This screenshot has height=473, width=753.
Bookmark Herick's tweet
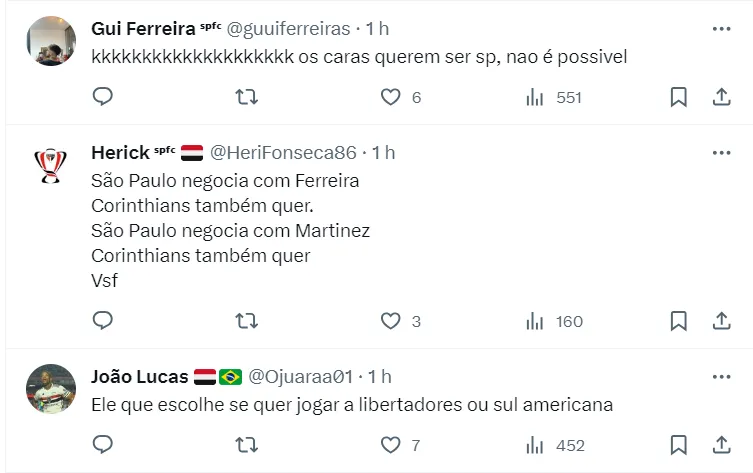tap(678, 321)
